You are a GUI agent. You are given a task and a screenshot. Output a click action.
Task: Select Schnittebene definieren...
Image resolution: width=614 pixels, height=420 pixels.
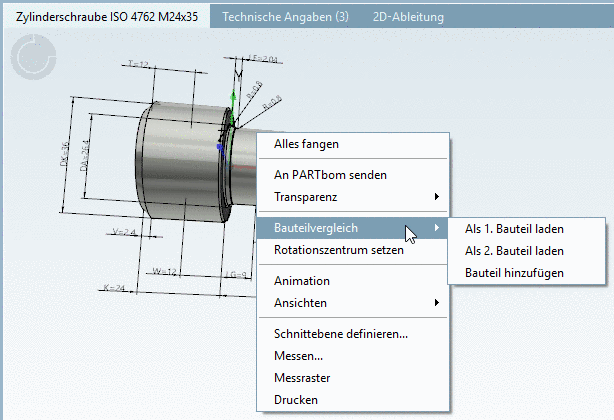pos(352,334)
